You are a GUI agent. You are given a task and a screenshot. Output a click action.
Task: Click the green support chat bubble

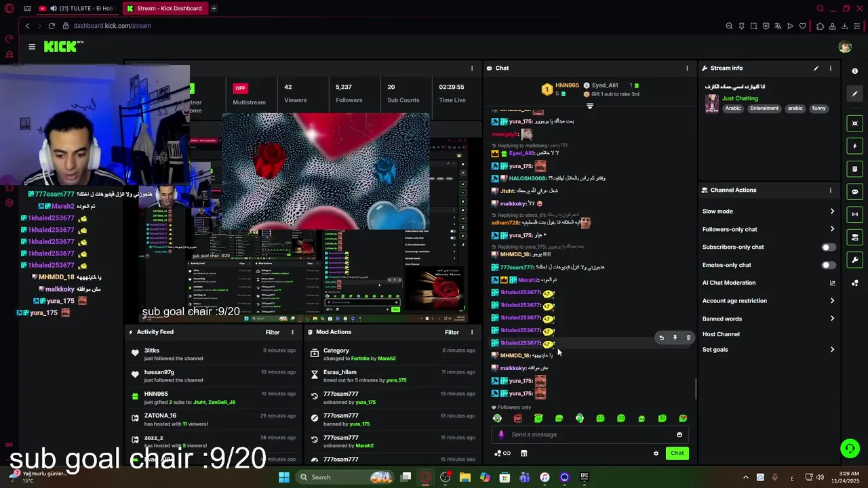(849, 448)
